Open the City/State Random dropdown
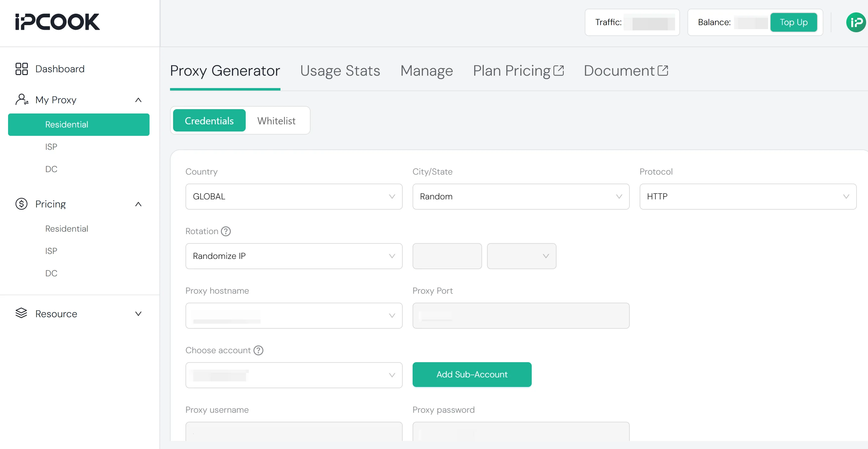This screenshot has height=449, width=868. click(x=521, y=196)
